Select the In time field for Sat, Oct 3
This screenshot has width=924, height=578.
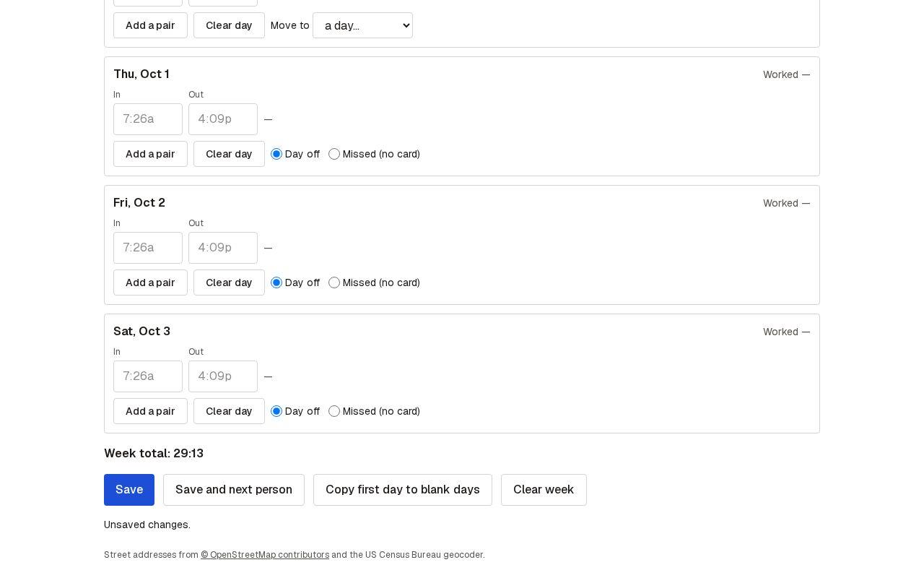coord(148,376)
